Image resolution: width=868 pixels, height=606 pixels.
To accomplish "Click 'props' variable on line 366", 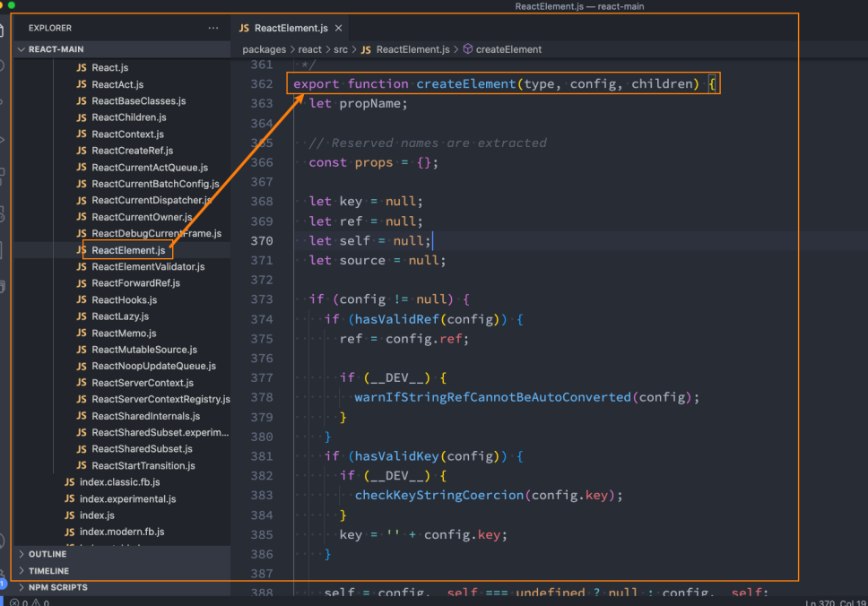I will coord(374,163).
